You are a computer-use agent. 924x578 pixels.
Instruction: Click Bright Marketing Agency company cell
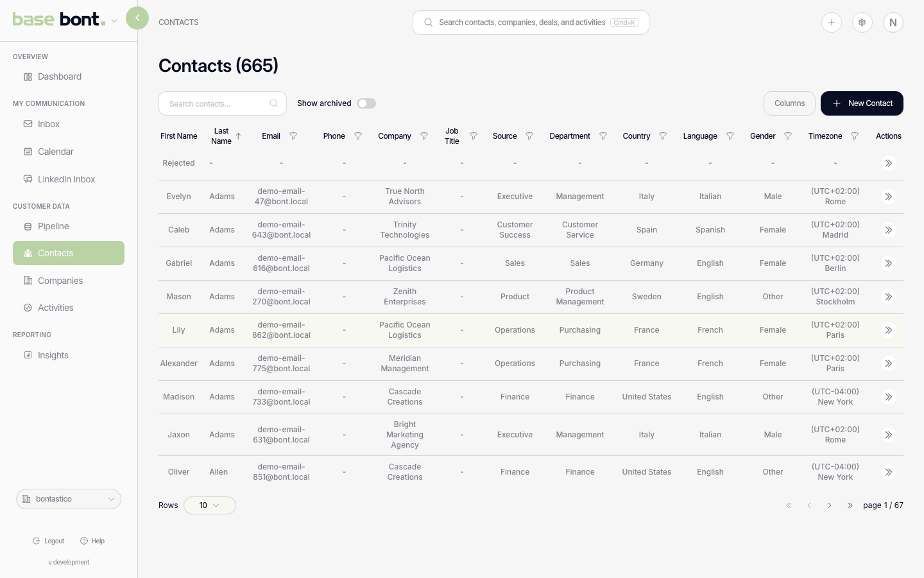405,435
